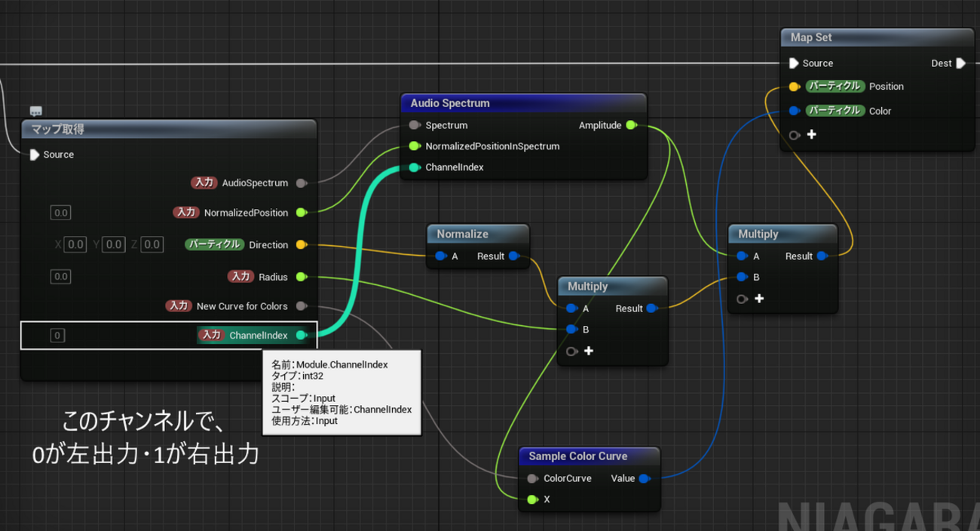This screenshot has height=531, width=980.
Task: Select the Audio Spectrum node title
Action: coord(450,103)
